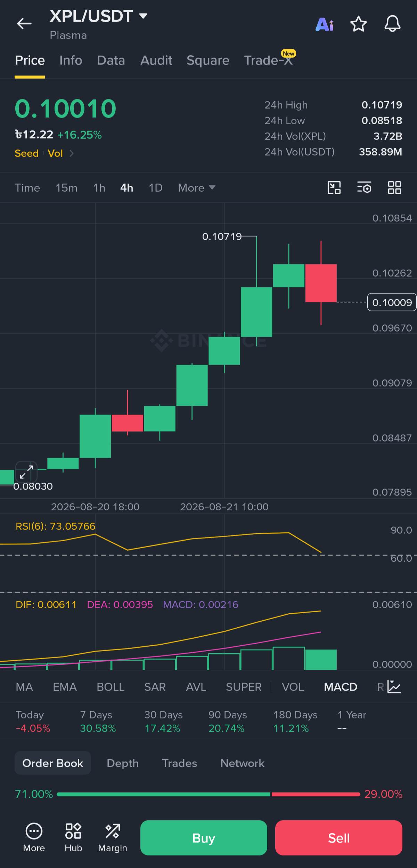Open the Trade-X tab
417x868 pixels.
coord(269,61)
